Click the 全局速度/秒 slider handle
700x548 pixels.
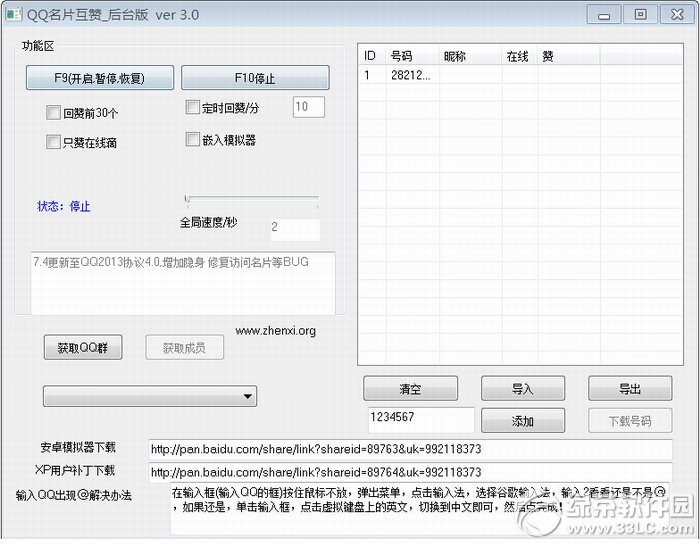[x=188, y=199]
